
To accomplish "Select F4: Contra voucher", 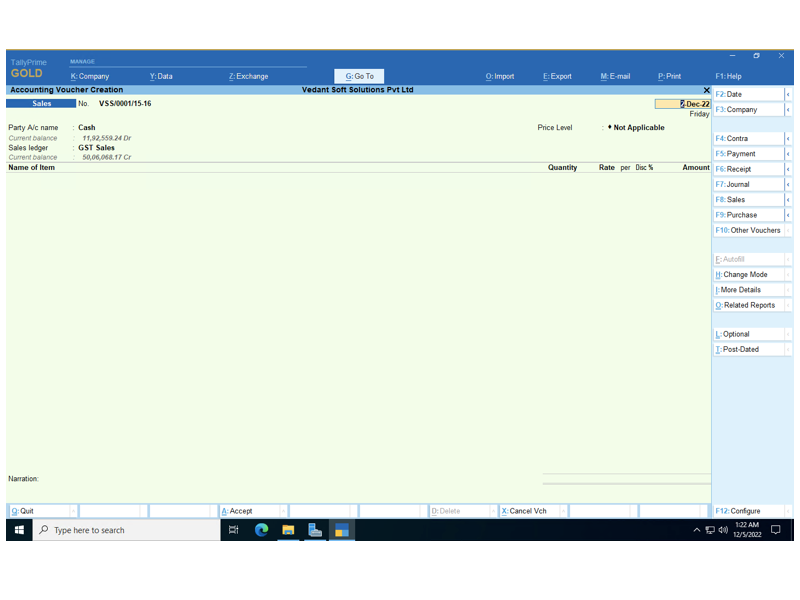I will pos(748,139).
